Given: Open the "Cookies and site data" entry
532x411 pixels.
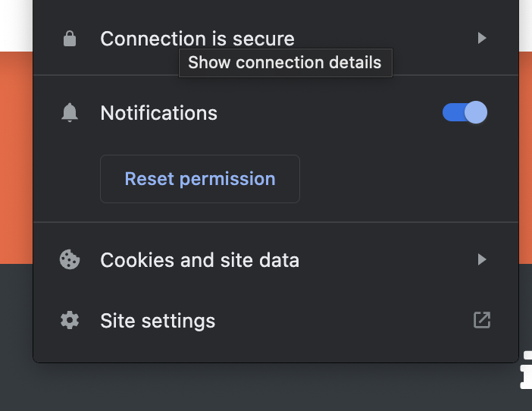Looking at the screenshot, I should [x=199, y=260].
